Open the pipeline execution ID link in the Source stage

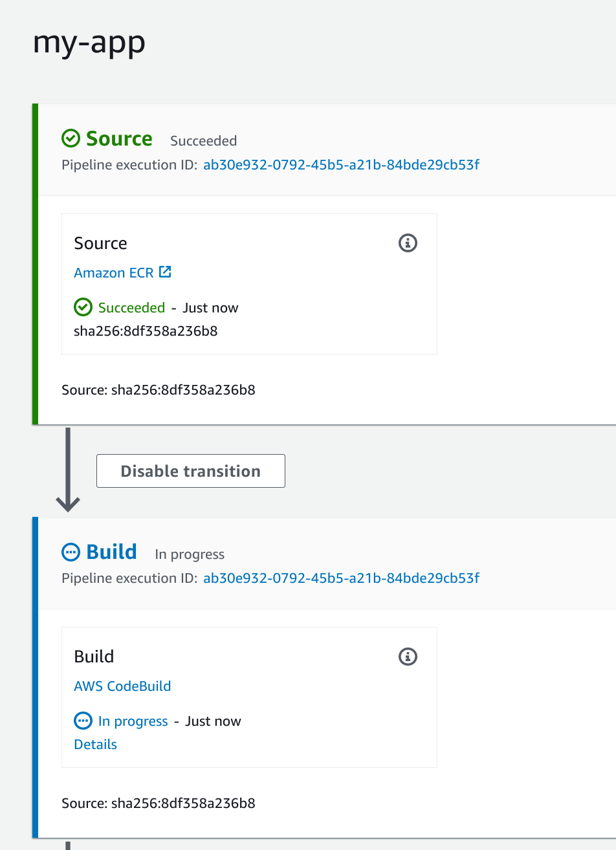tap(341, 165)
